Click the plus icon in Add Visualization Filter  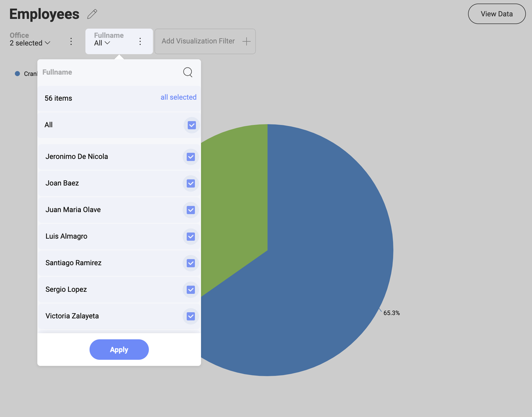tap(247, 41)
